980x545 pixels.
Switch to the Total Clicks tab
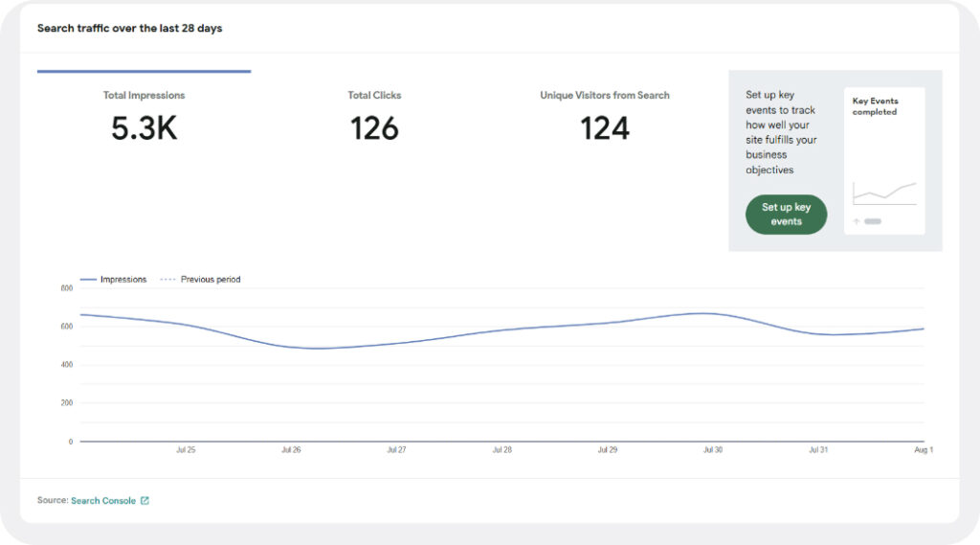pos(374,116)
